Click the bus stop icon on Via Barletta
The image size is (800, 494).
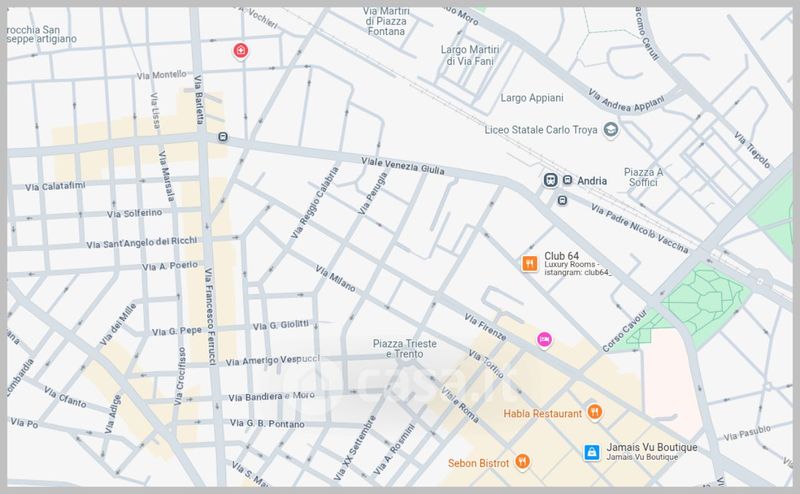[x=222, y=138]
